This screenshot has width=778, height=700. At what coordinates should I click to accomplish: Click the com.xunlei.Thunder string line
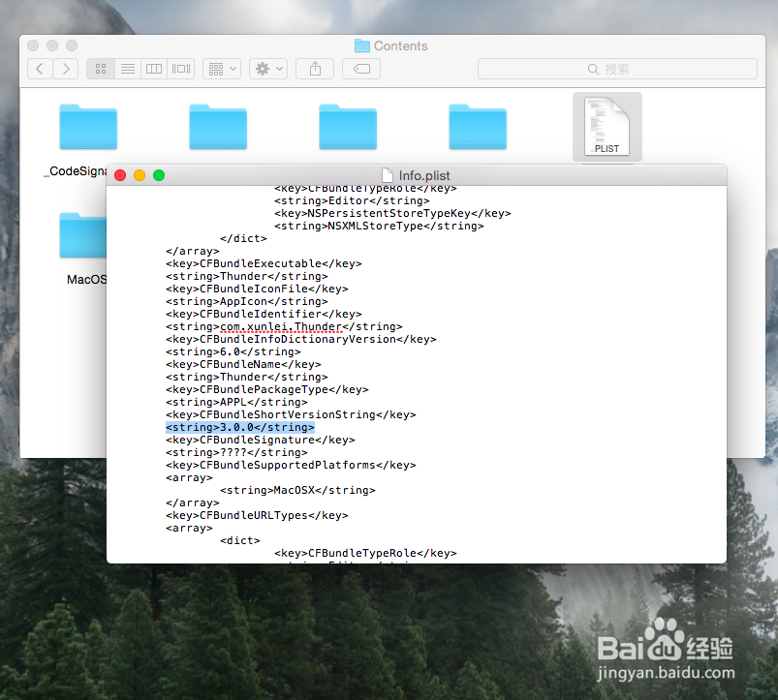284,326
